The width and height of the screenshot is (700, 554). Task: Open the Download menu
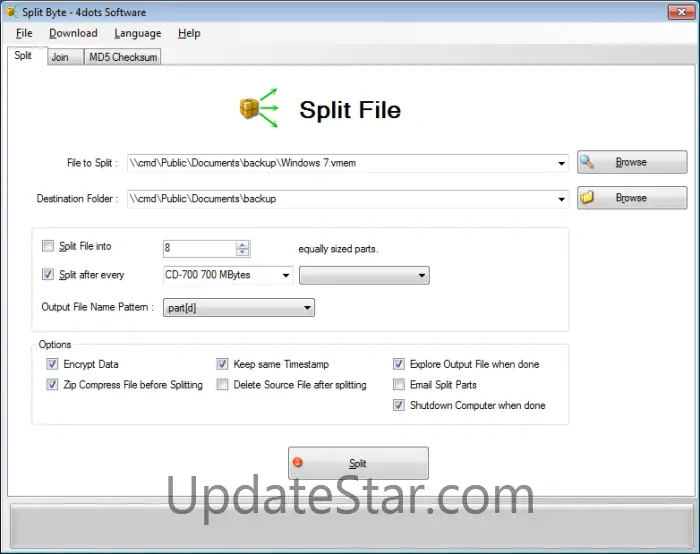[73, 33]
